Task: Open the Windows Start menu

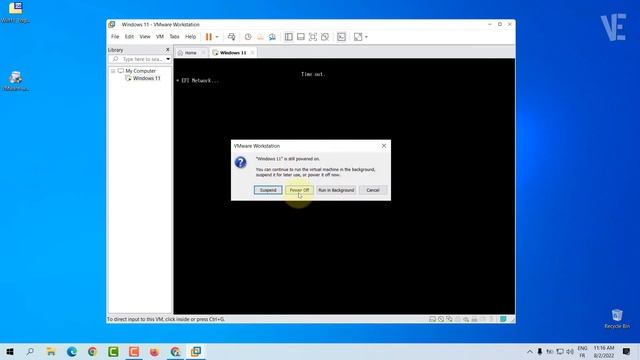Action: point(10,351)
